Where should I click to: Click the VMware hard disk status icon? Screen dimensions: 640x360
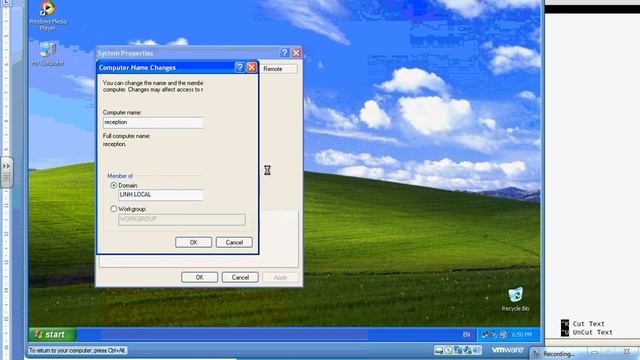[439, 350]
